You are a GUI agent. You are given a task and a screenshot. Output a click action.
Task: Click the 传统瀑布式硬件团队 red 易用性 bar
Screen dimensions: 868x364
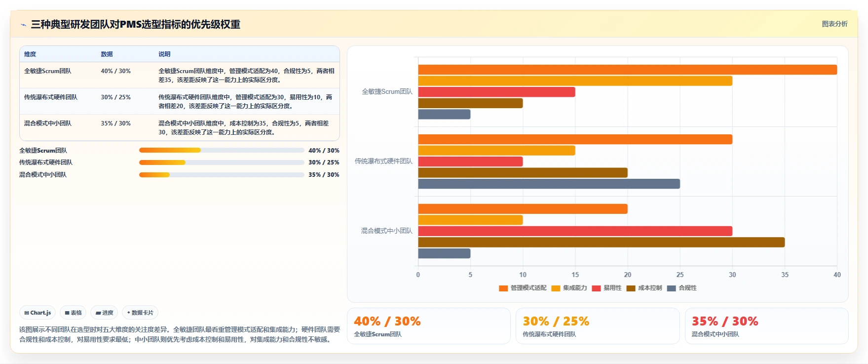click(470, 162)
